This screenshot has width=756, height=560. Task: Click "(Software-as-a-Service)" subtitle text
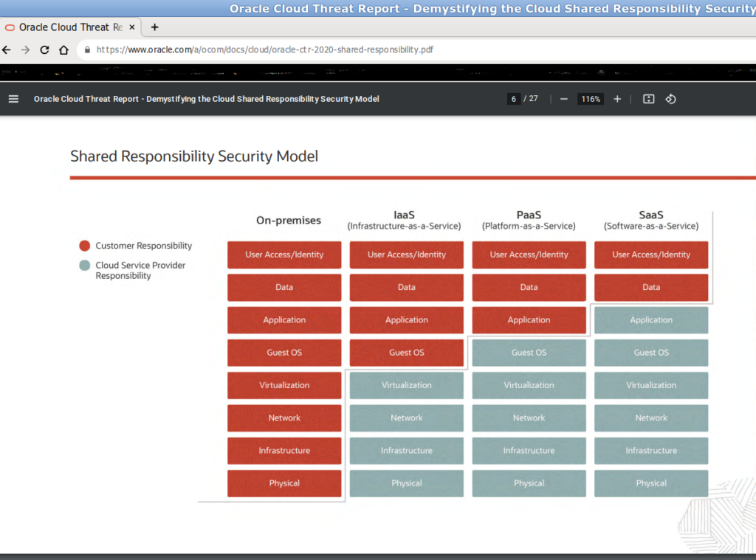coord(651,226)
